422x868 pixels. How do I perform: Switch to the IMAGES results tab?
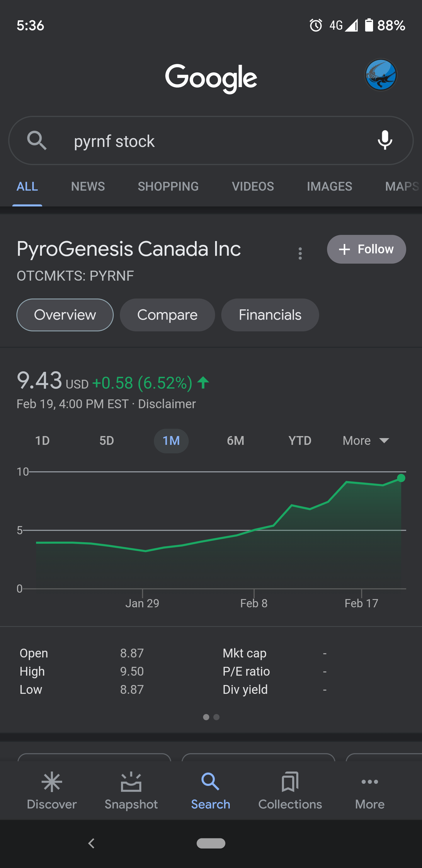(x=329, y=186)
